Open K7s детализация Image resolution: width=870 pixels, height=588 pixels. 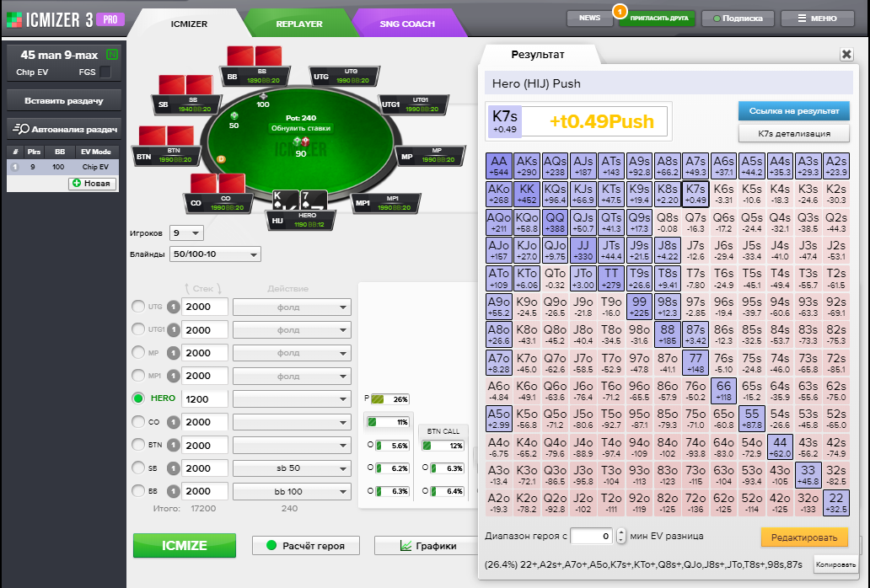point(794,134)
